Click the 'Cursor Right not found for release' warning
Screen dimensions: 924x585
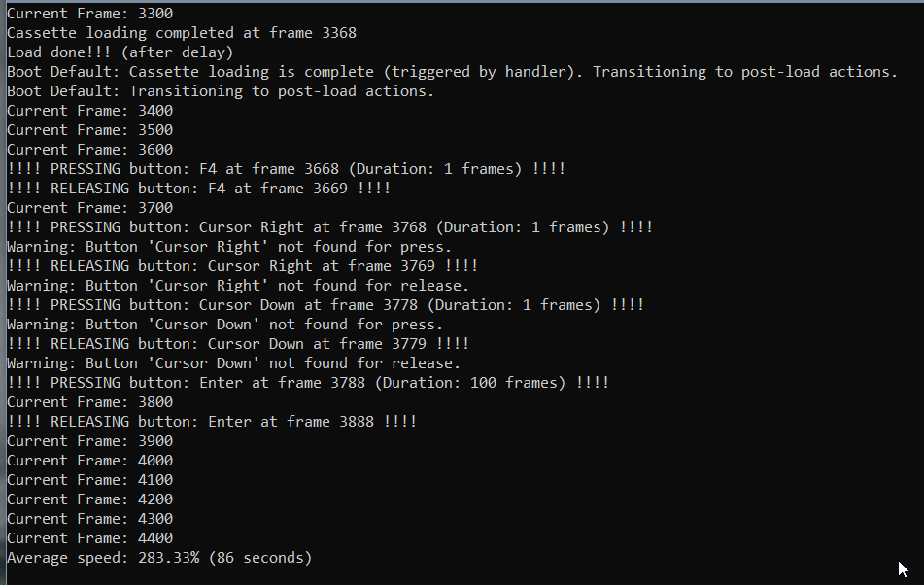[x=238, y=286]
